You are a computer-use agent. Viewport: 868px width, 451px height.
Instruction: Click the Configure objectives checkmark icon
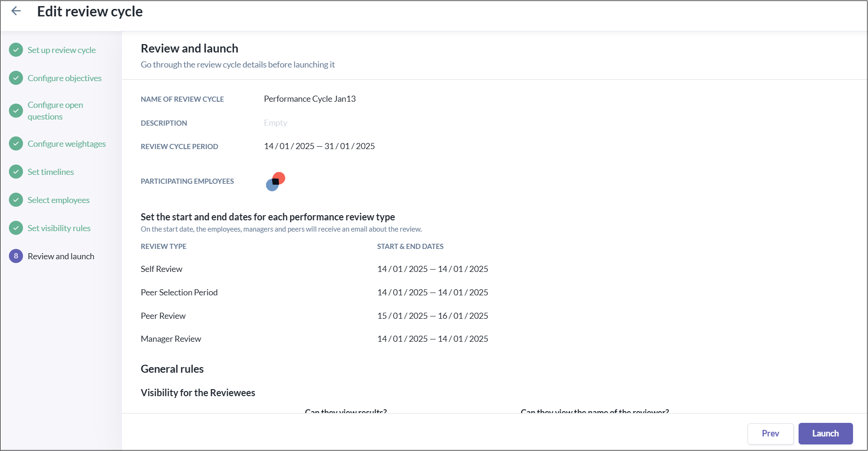coord(16,78)
